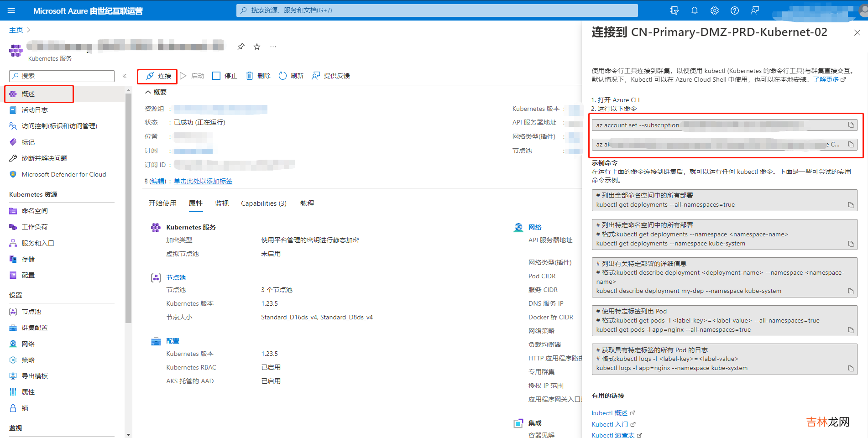868x438 pixels.
Task: Open the Cloud Shell icon in header
Action: click(674, 10)
